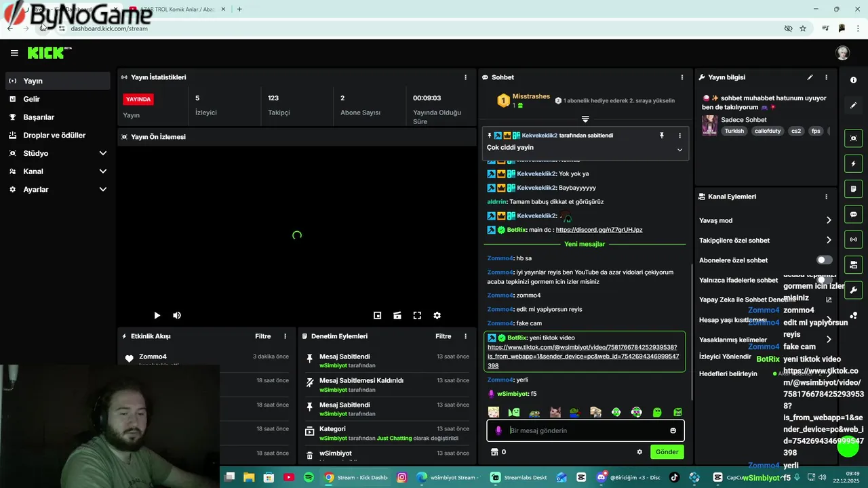Select the callofduty tag
Viewport: 868px width, 488px height.
(x=768, y=131)
